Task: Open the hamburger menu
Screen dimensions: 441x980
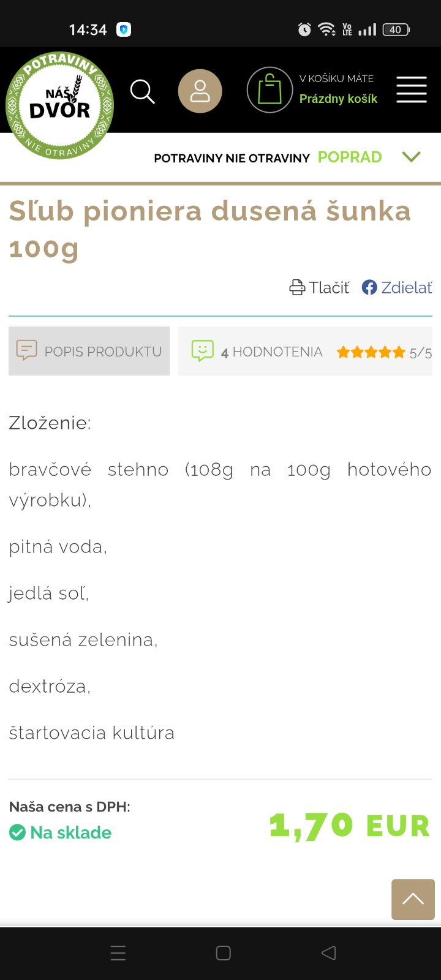Action: click(x=412, y=90)
